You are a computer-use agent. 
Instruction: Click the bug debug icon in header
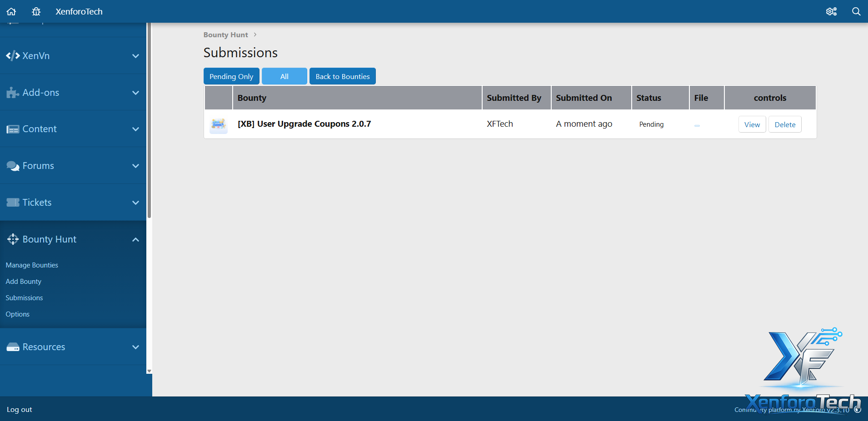pos(36,11)
